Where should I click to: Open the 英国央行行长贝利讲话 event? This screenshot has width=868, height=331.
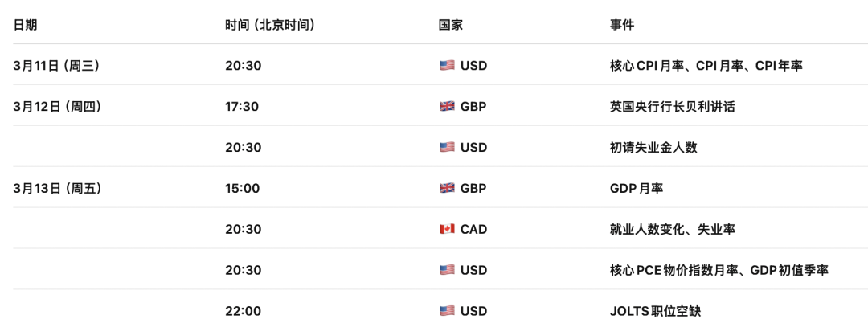[672, 107]
